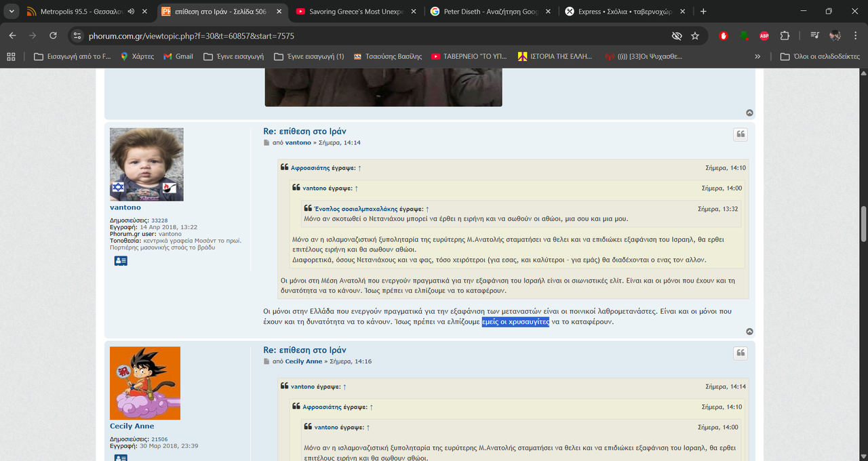Open the red hand ad blocker extension

coord(724,35)
